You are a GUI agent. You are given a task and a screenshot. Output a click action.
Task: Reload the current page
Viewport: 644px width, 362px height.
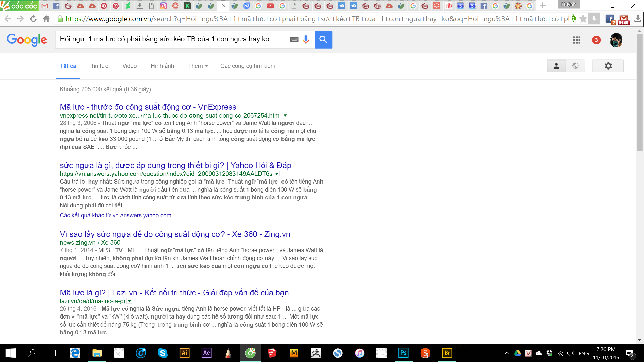click(x=33, y=19)
